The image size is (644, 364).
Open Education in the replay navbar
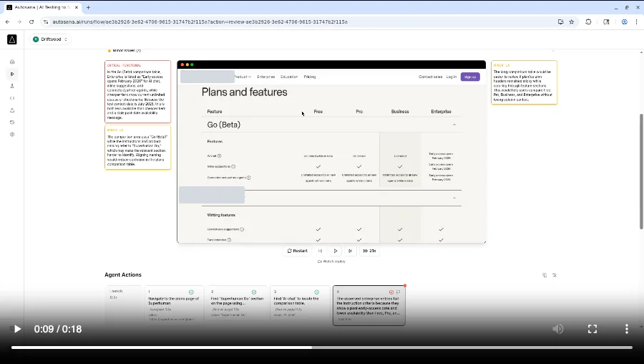[x=289, y=77]
